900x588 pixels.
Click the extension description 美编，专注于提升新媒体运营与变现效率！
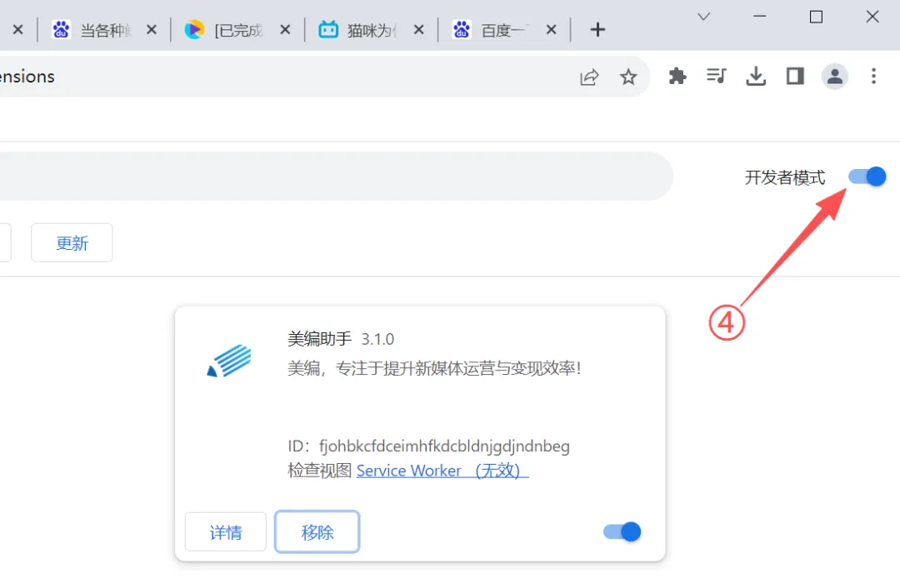(434, 368)
